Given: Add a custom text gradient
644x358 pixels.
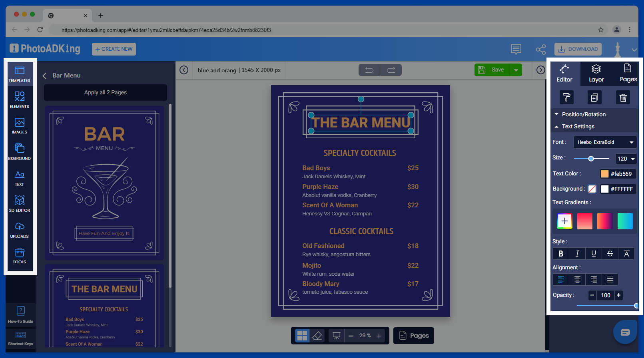Looking at the screenshot, I should [564, 221].
